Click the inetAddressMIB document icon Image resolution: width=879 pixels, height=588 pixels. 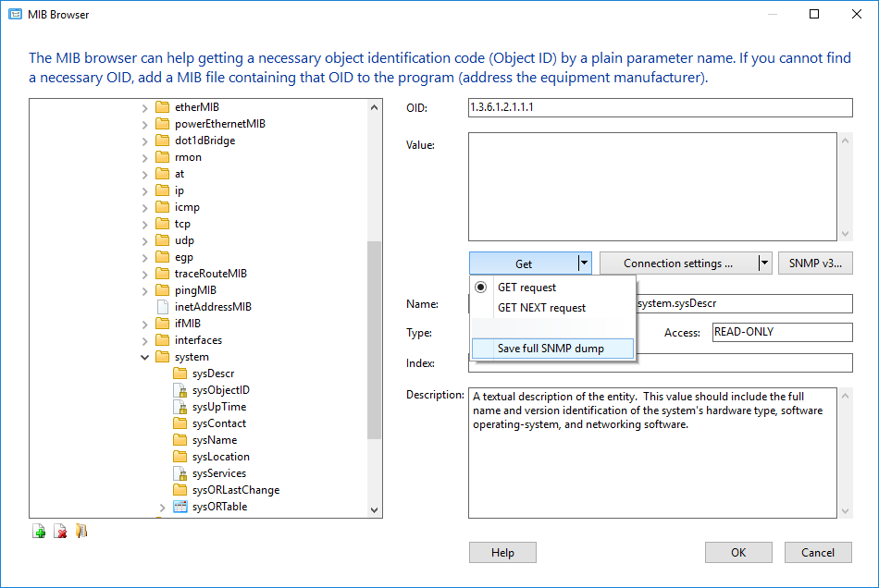pyautogui.click(x=162, y=307)
